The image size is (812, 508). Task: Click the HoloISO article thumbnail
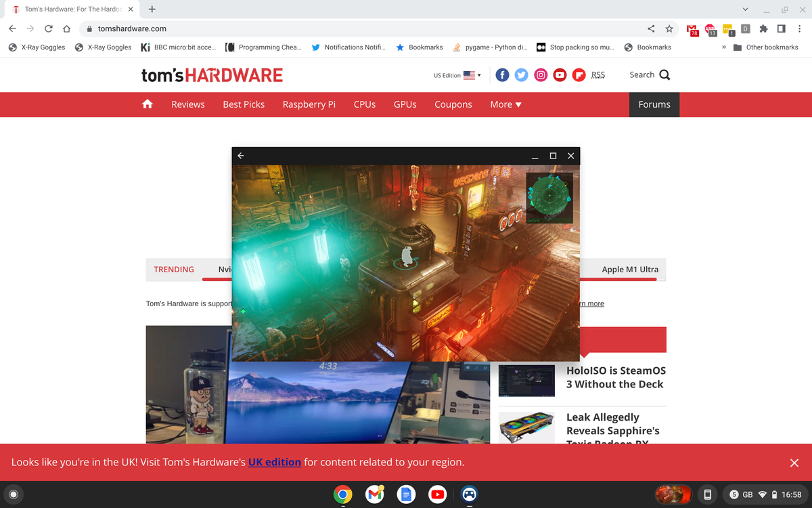(526, 381)
